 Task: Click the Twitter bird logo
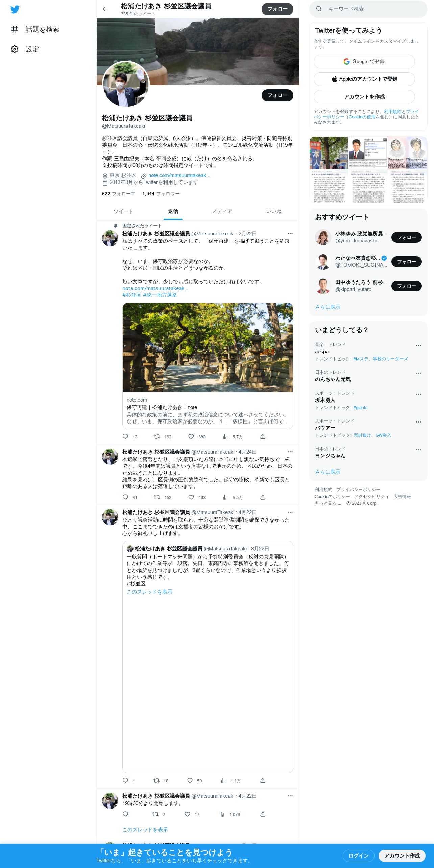15,9
